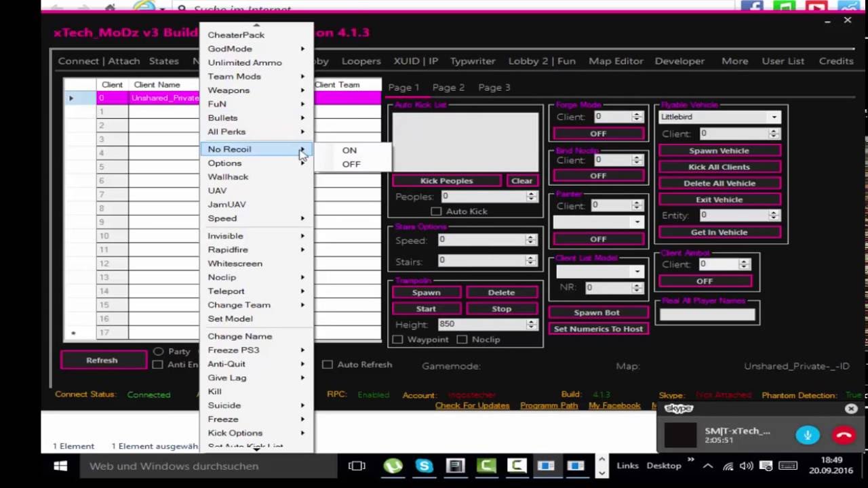Hang up the Skype call
Viewport: 868px width, 488px height.
[x=844, y=435]
